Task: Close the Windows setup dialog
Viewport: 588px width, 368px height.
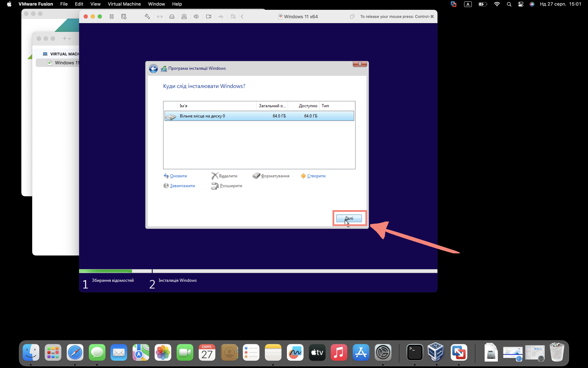Action: tap(360, 64)
